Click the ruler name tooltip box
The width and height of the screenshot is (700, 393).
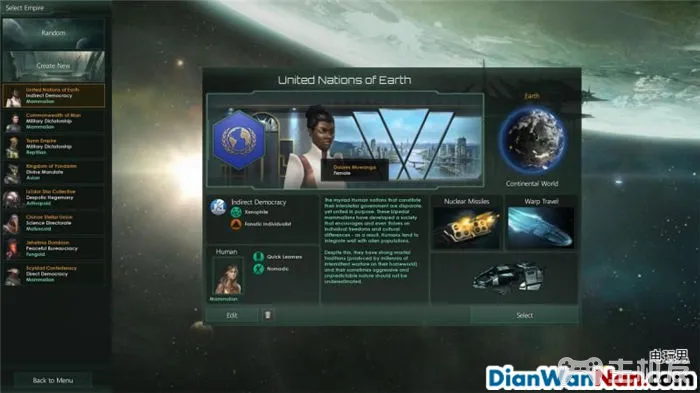click(354, 170)
